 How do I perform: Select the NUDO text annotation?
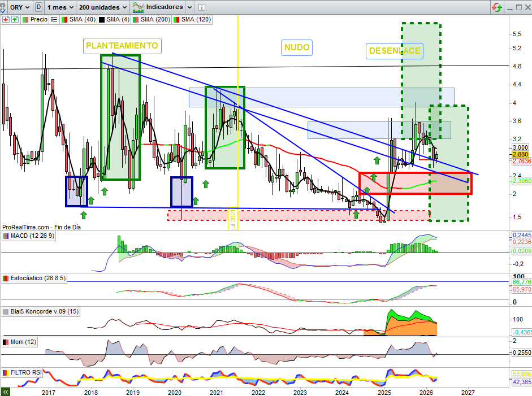[x=297, y=47]
